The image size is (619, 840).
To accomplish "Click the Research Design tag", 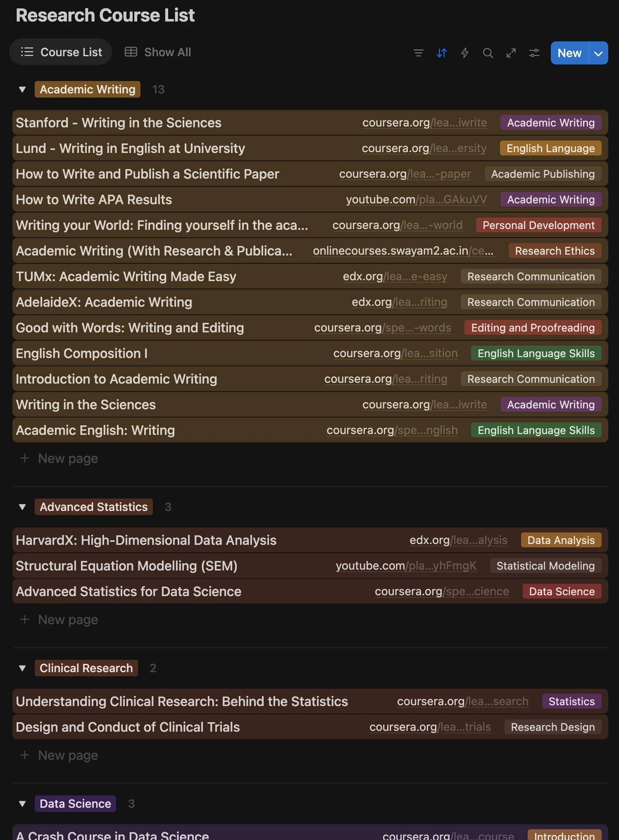I will (x=553, y=727).
